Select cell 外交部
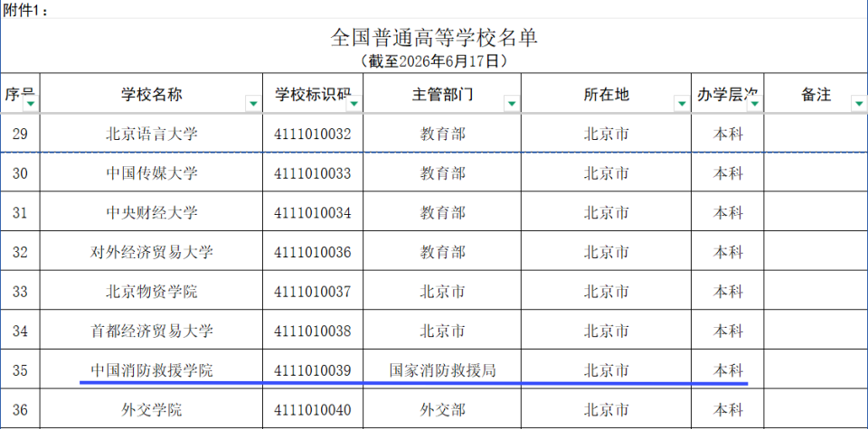The height and width of the screenshot is (429, 868). coord(442,409)
